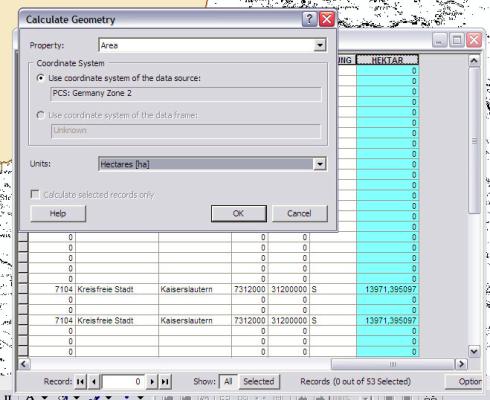Confirm the calculation with OK

[239, 213]
